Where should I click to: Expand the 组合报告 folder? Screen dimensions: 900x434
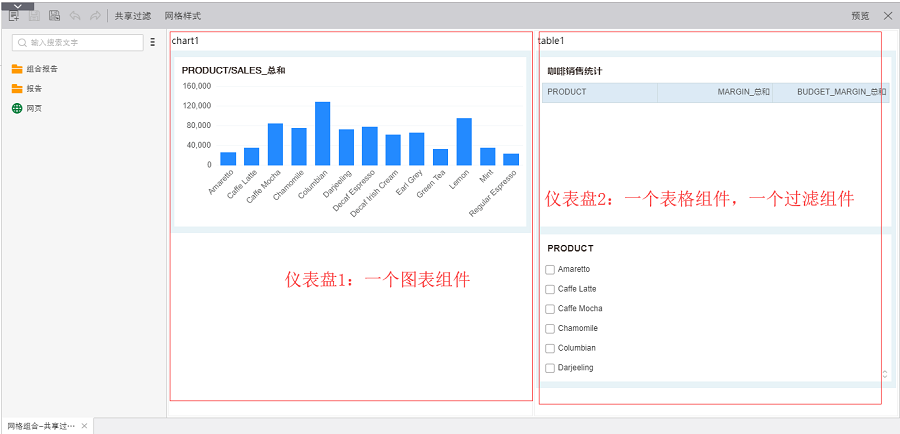click(x=17, y=69)
